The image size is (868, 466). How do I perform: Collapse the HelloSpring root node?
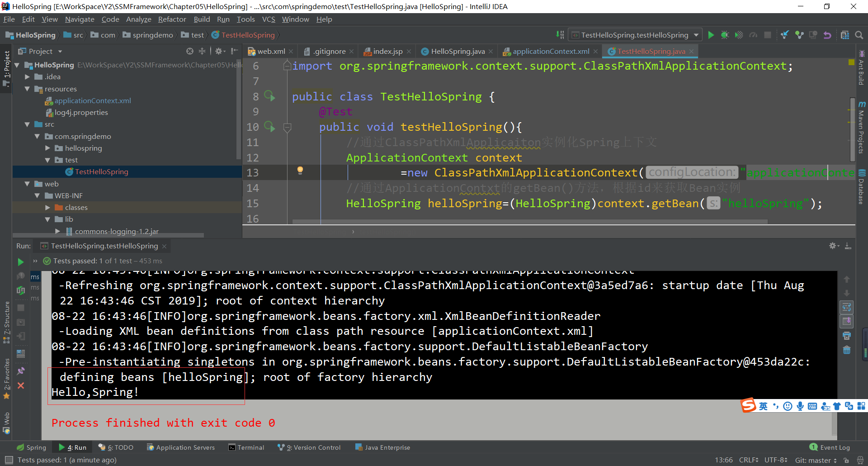pos(17,65)
